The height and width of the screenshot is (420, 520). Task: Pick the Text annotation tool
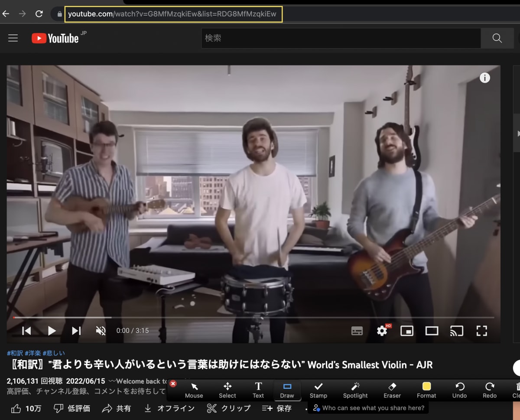coord(258,390)
